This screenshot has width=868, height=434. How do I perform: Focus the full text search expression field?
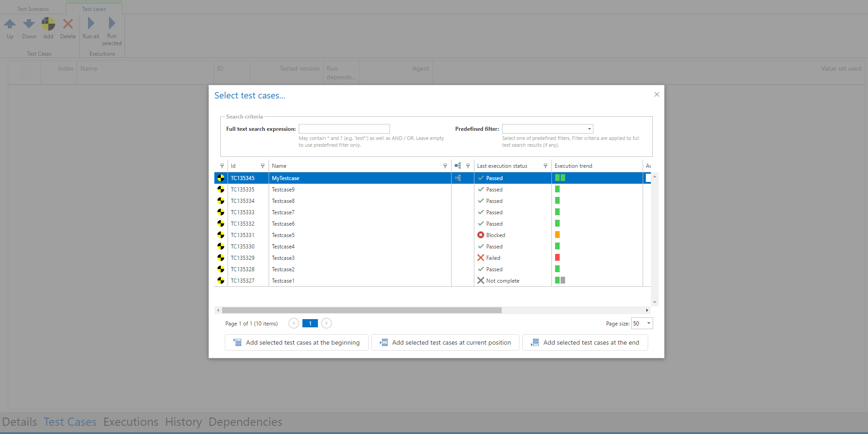click(x=344, y=129)
